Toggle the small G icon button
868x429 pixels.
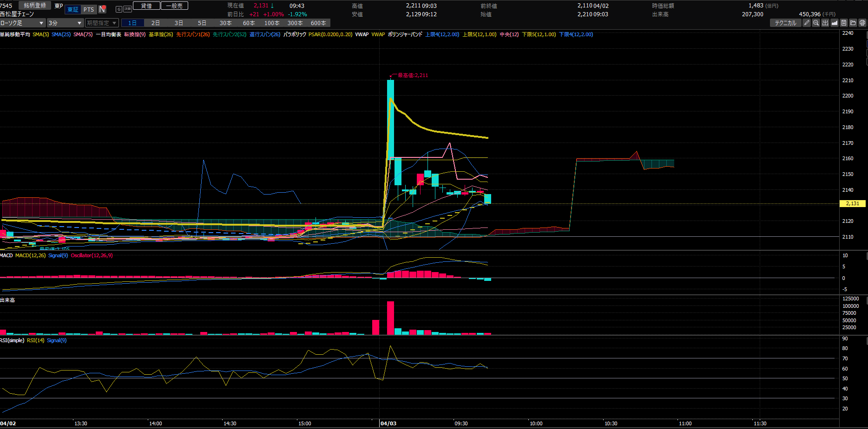tap(118, 9)
